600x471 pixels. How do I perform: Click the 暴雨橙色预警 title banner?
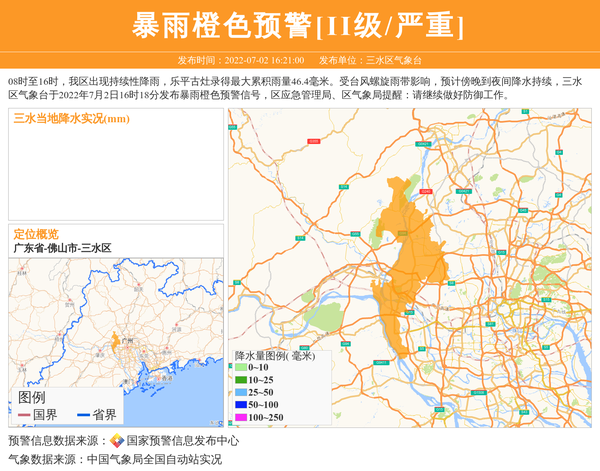(x=299, y=25)
